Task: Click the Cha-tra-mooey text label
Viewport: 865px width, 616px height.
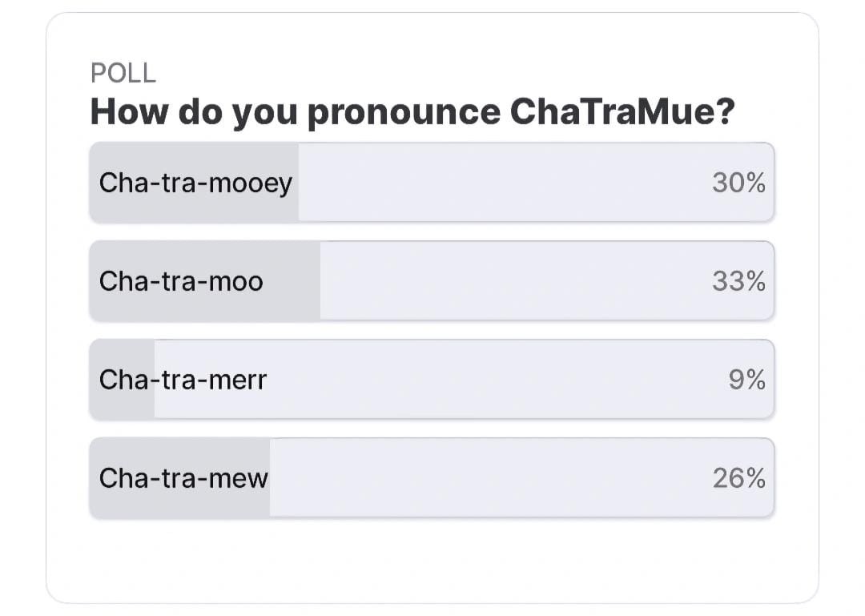Action: pyautogui.click(x=196, y=183)
